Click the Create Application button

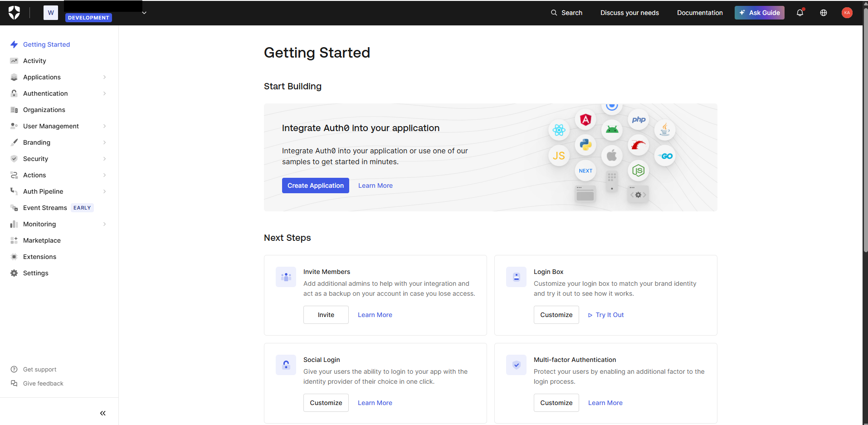coord(315,185)
